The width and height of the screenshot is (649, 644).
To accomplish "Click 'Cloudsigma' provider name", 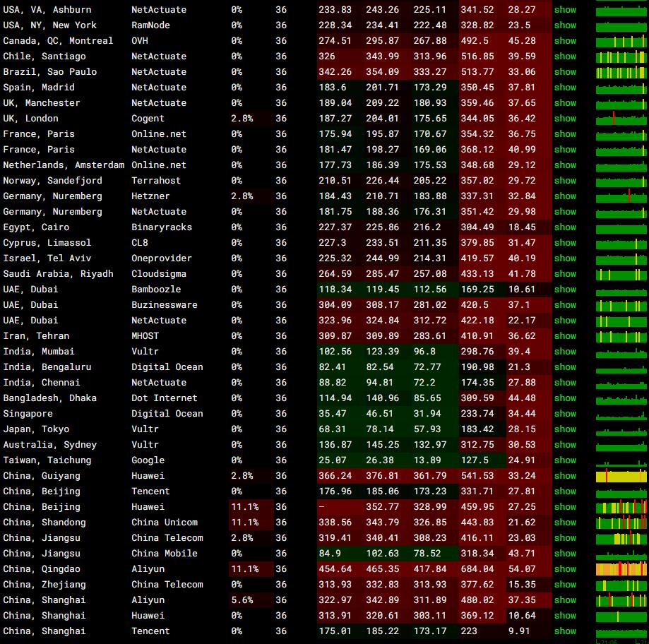I will [x=158, y=273].
